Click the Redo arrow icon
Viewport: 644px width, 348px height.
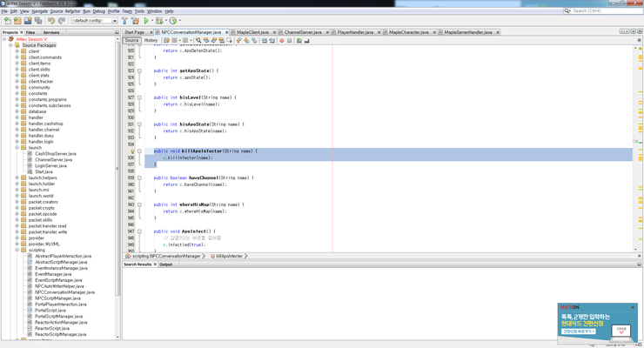tap(62, 21)
